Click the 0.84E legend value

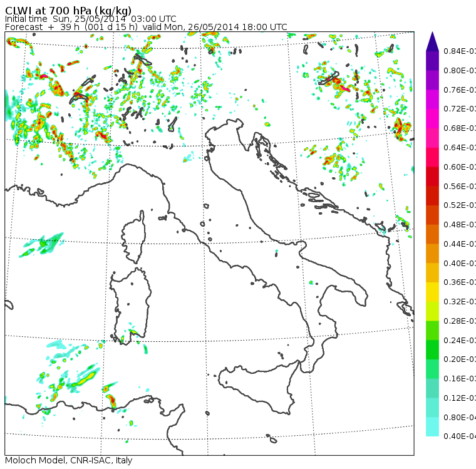pyautogui.click(x=460, y=51)
